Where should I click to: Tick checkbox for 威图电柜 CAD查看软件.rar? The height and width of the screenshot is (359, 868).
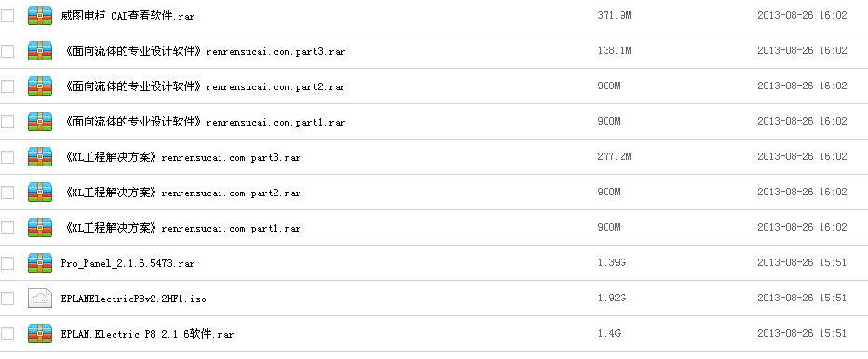[x=7, y=16]
